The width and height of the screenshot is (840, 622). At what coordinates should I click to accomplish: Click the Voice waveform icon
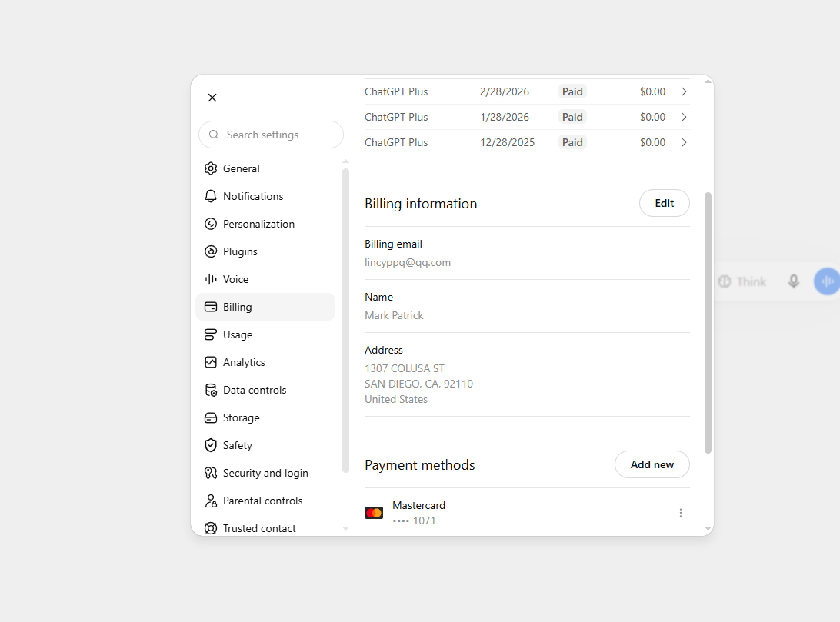211,279
